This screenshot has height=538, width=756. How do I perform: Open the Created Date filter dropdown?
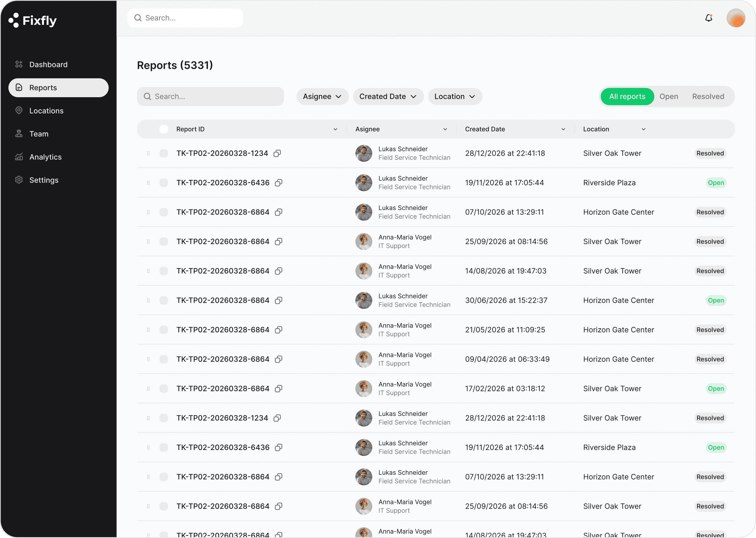point(388,96)
